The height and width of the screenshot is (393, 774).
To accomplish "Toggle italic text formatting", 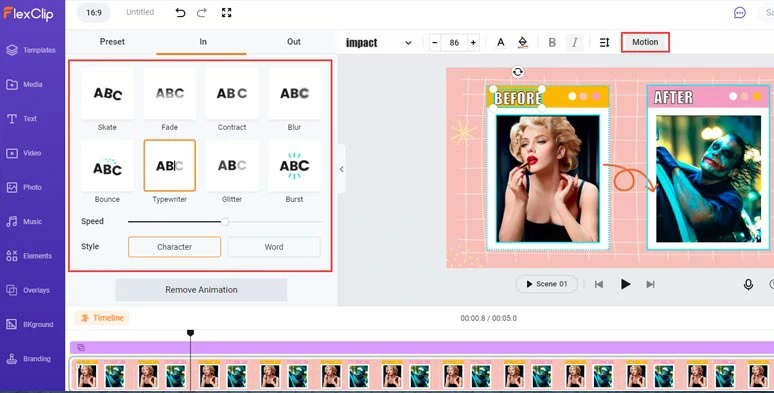I will tap(575, 42).
